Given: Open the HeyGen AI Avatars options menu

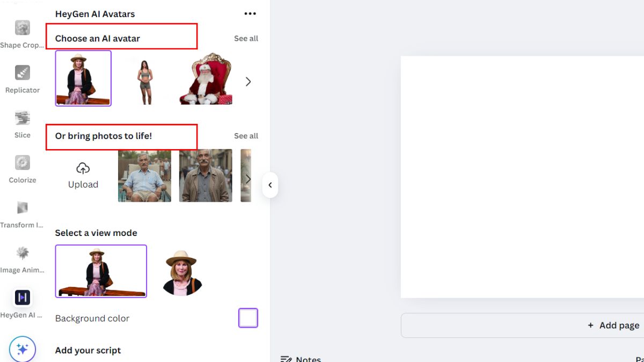Looking at the screenshot, I should click(250, 13).
